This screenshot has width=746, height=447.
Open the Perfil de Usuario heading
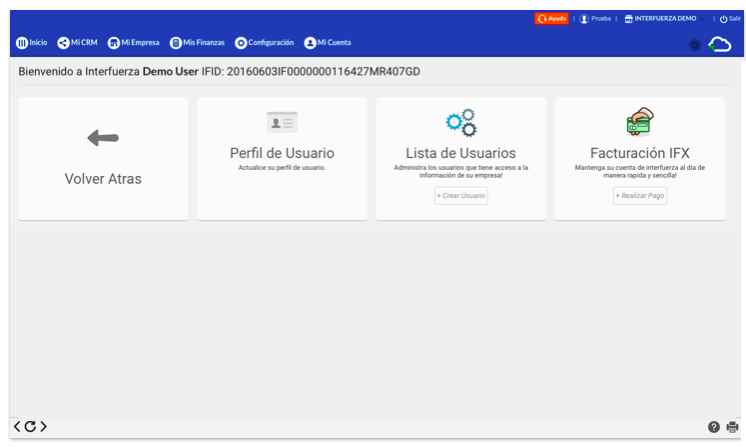[x=282, y=153]
